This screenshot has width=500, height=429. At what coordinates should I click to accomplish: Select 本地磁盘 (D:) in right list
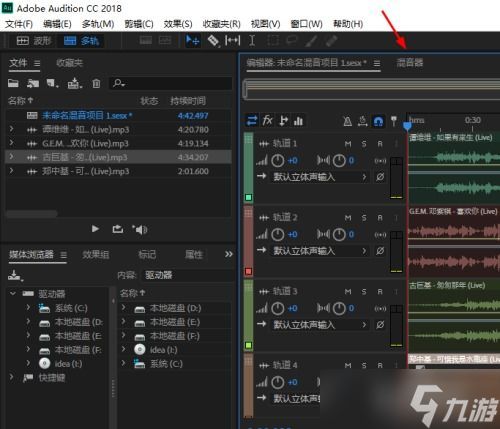[x=175, y=308]
